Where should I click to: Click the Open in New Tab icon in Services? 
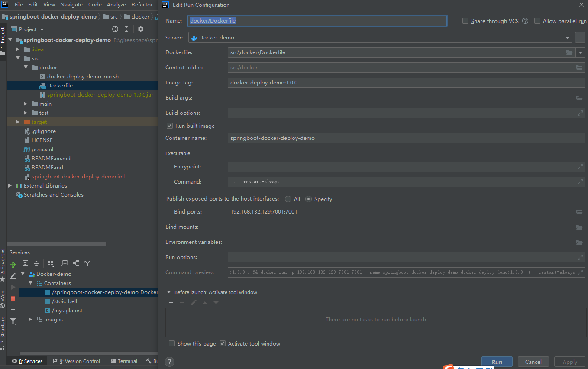coord(65,263)
